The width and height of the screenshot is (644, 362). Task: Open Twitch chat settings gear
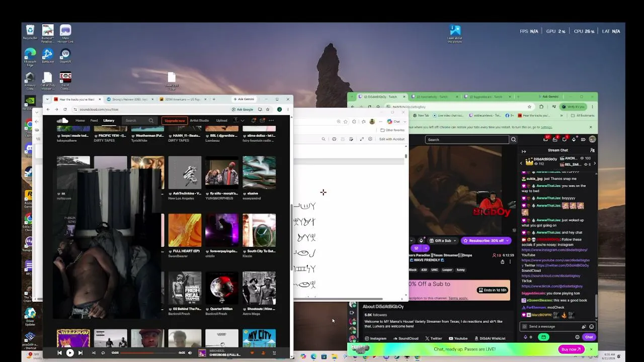(x=577, y=337)
